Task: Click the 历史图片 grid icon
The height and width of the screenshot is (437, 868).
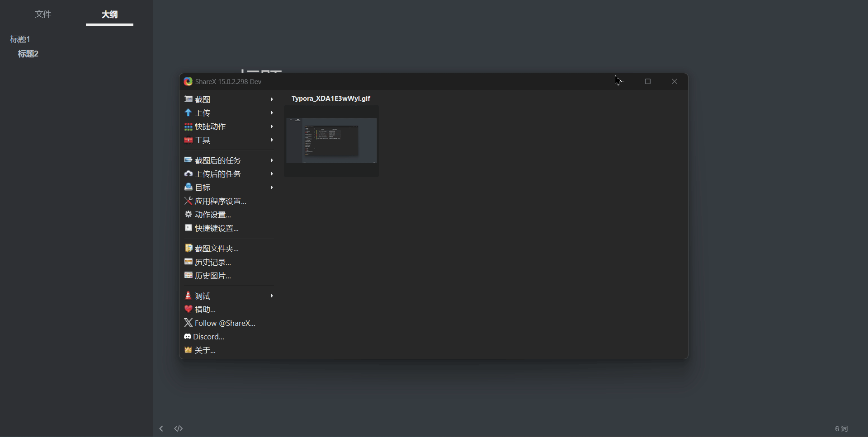Action: tap(188, 275)
